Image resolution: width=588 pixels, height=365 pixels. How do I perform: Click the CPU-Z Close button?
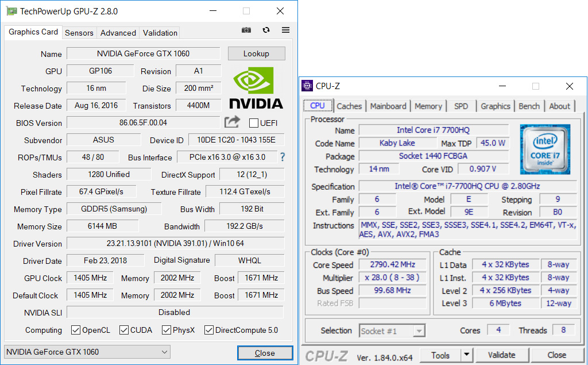[x=557, y=355]
